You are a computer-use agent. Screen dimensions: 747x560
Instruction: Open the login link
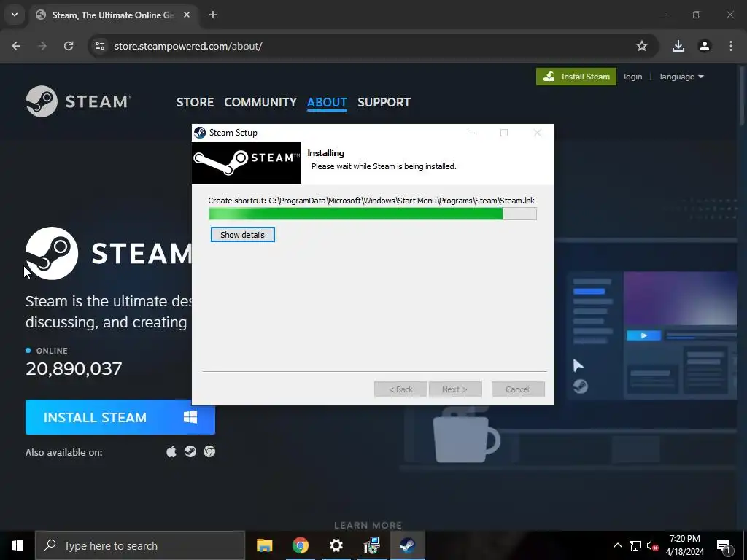[x=632, y=77]
